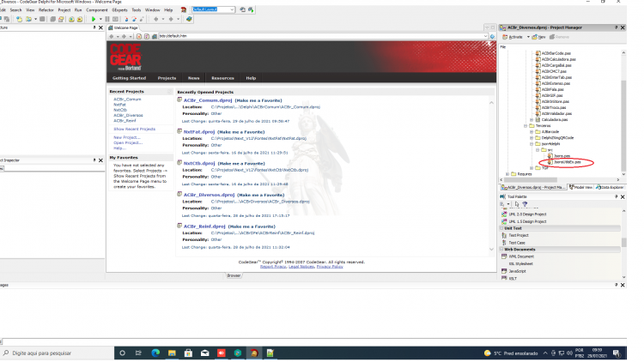Open File Explorer from the taskbar

point(172,353)
